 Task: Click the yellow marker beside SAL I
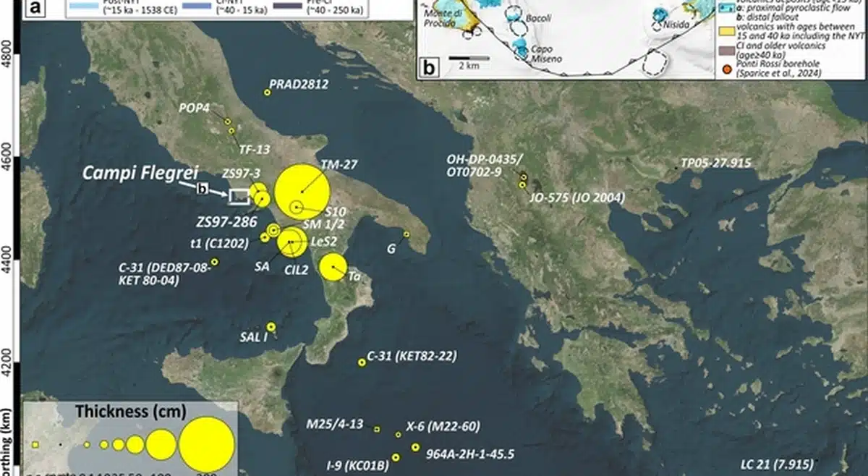pos(271,326)
